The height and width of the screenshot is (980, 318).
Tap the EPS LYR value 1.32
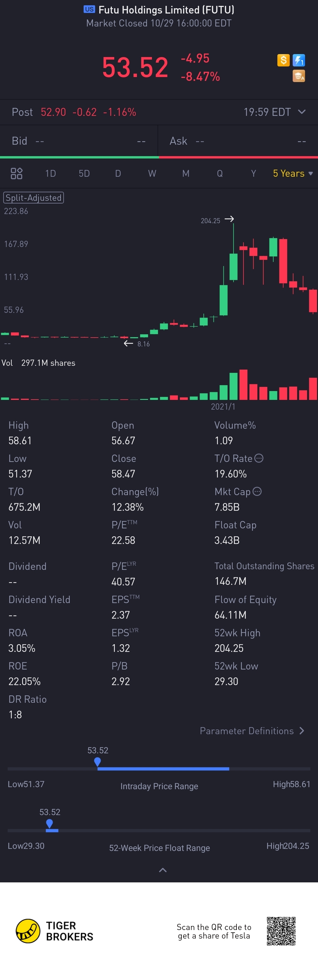click(120, 648)
